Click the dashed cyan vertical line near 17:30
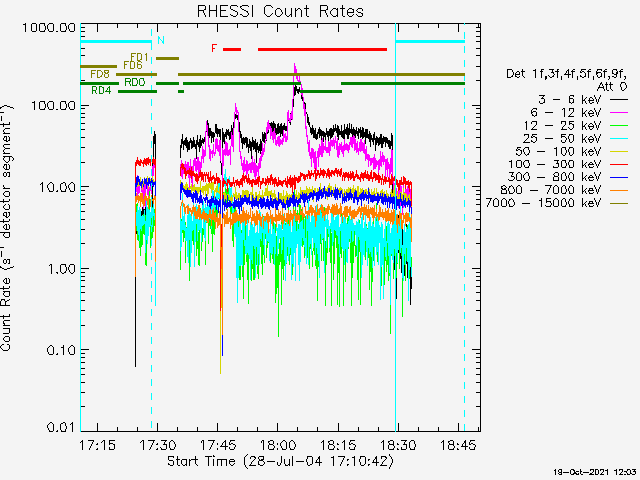 (x=151, y=227)
